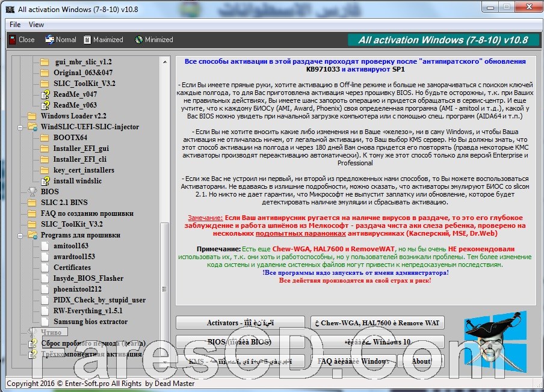Click the awardtool153 file icon
Image resolution: width=544 pixels, height=392 pixels.
[x=45, y=257]
